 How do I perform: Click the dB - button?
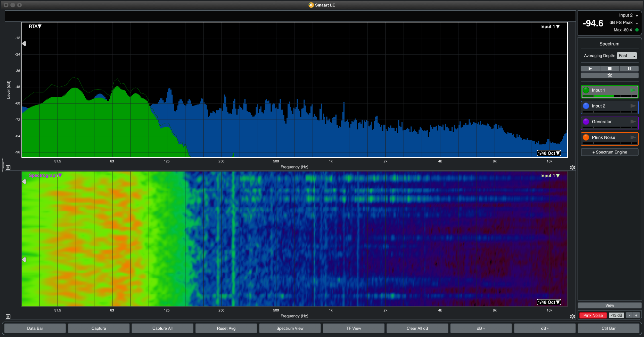[x=545, y=328]
